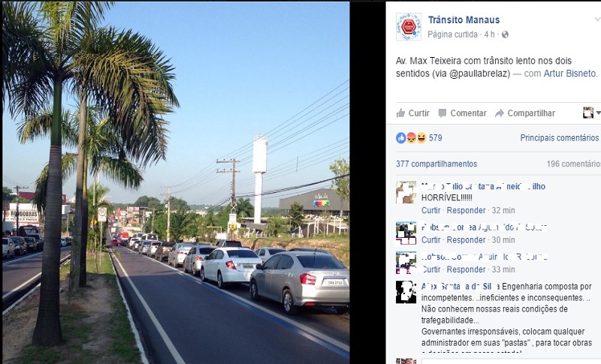Click the blue like reaction icon
The image size is (601, 364).
[x=401, y=138]
